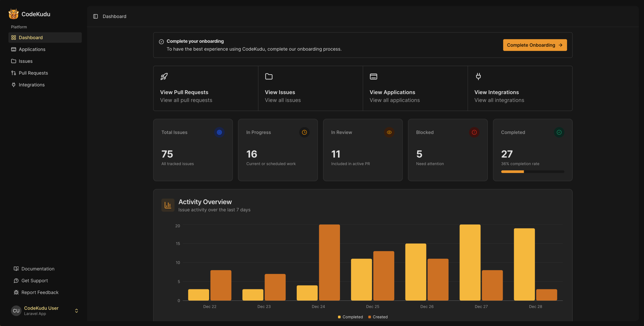The image size is (644, 326).
Task: Expand the CodeKudu User account switcher
Action: point(76,311)
